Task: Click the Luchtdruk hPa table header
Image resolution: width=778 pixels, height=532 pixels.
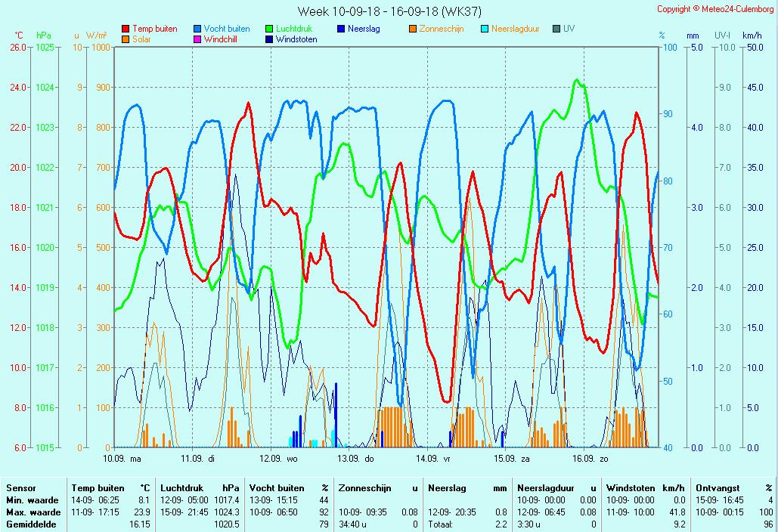Action: [200, 488]
